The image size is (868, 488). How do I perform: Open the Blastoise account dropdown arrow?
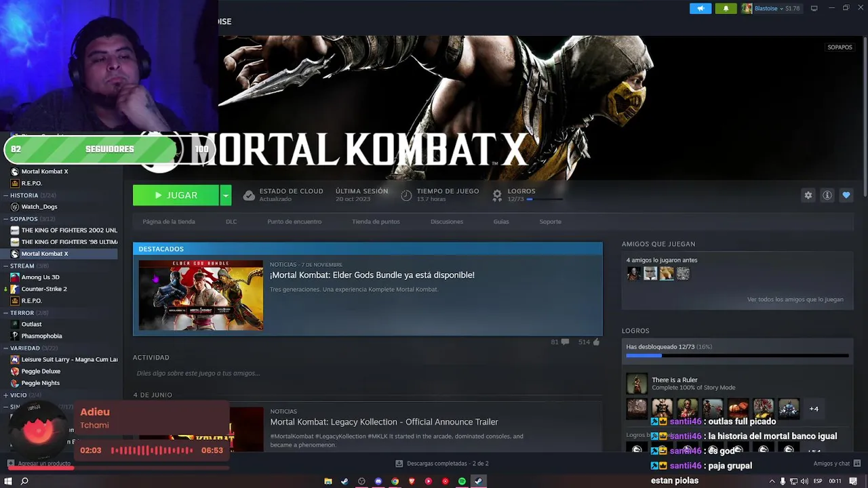[x=781, y=9]
